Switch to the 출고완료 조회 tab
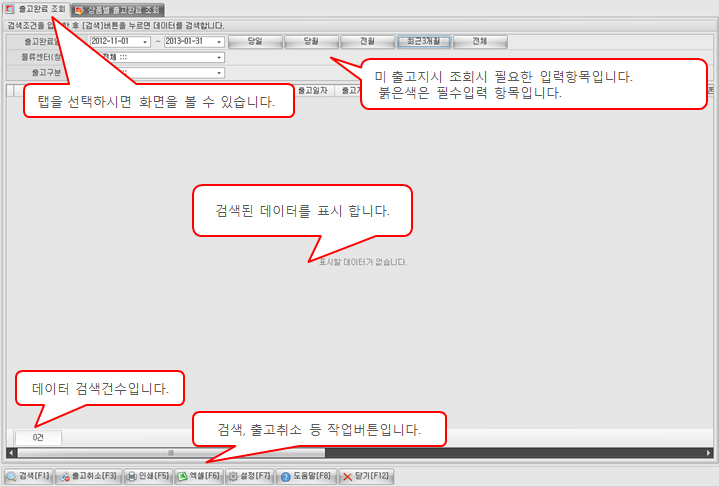Image resolution: width=719 pixels, height=487 pixels. pos(36,9)
